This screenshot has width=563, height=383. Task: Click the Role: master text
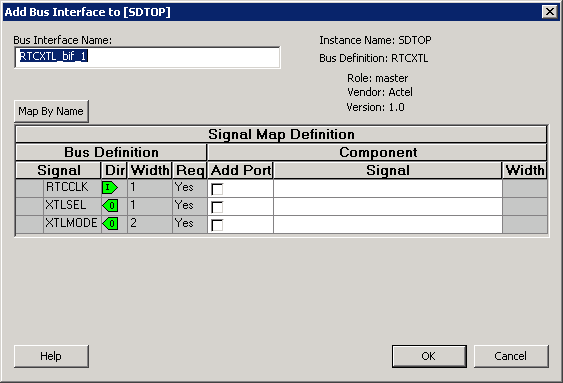tap(377, 78)
